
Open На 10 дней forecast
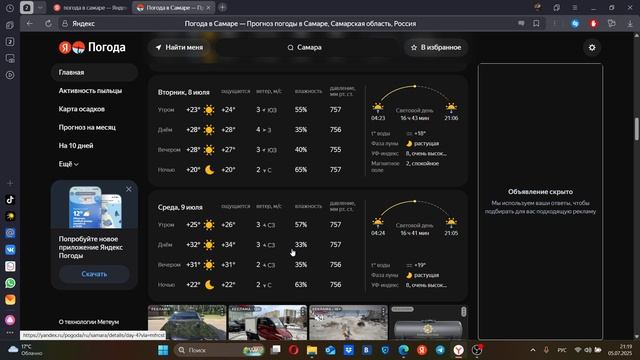point(76,146)
